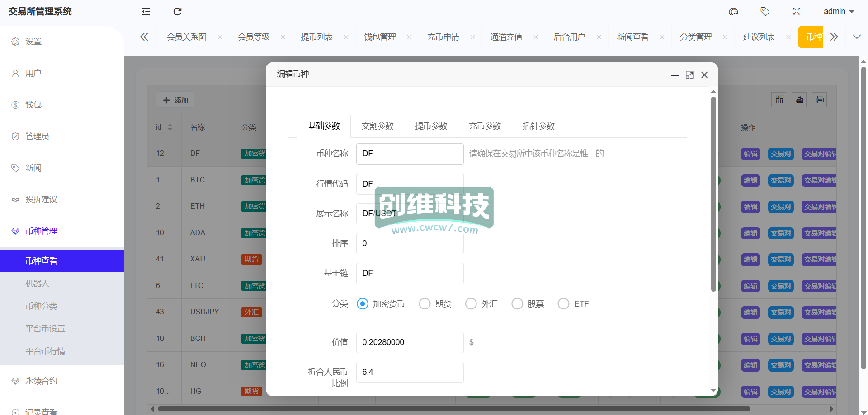868x415 pixels.
Task: Click the print icon in table toolbar
Action: click(x=820, y=100)
